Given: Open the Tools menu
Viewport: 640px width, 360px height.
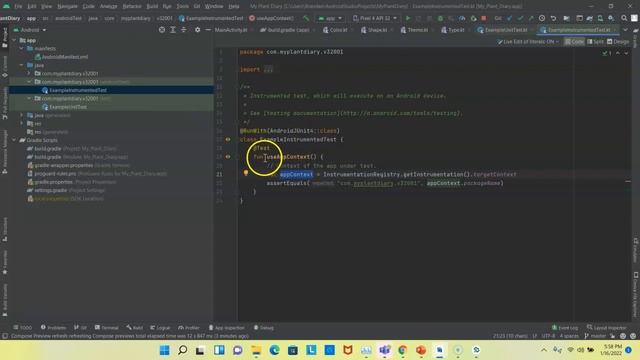Looking at the screenshot, I should click(182, 7).
